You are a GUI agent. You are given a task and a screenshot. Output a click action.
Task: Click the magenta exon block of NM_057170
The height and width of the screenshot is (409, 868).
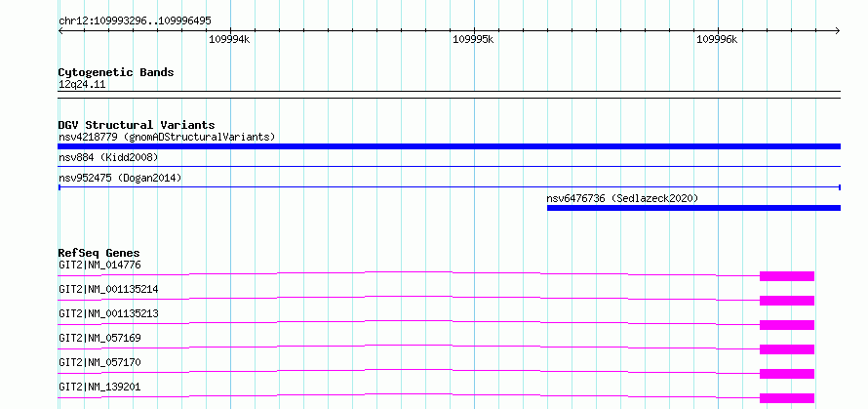[787, 374]
